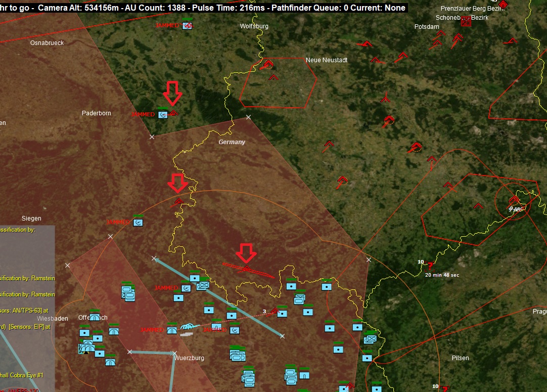
Task: Click the Siegen city label
Action: coord(31,218)
